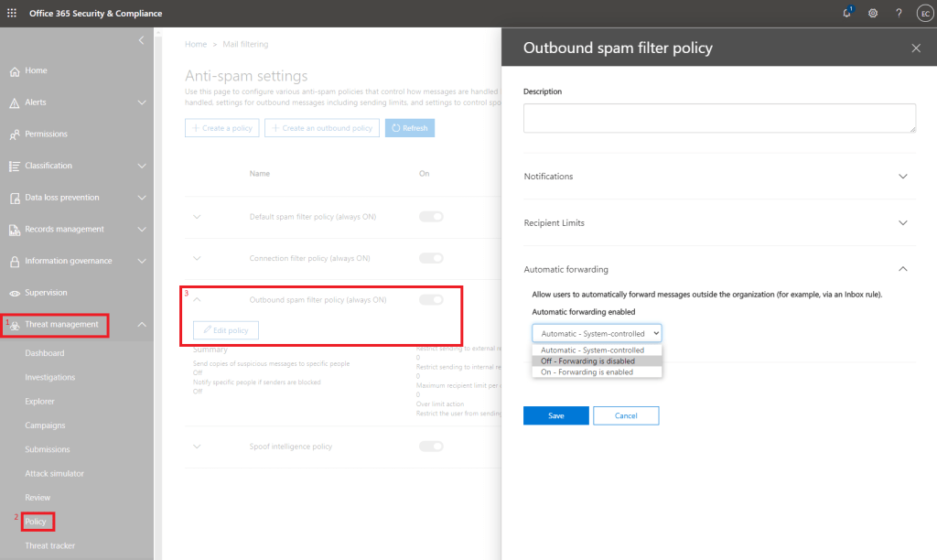Select Off - Forwarding is disabled option
The image size is (937, 560).
click(x=587, y=361)
